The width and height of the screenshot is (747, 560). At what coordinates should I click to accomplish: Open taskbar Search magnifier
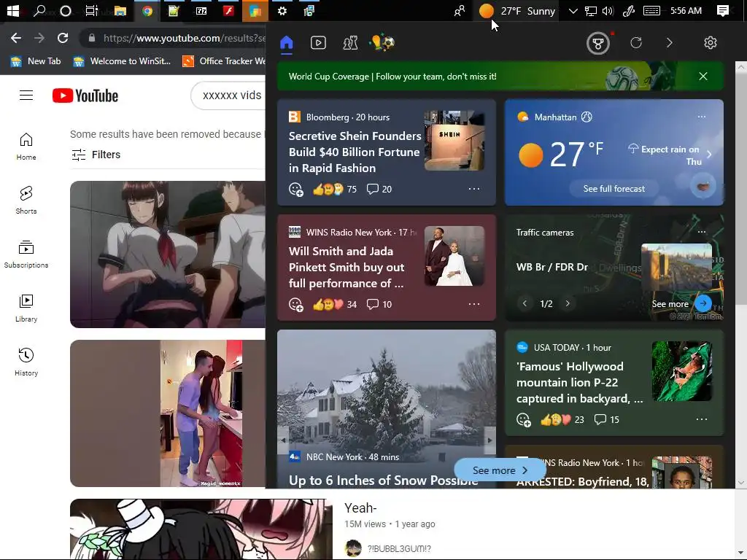[39, 10]
